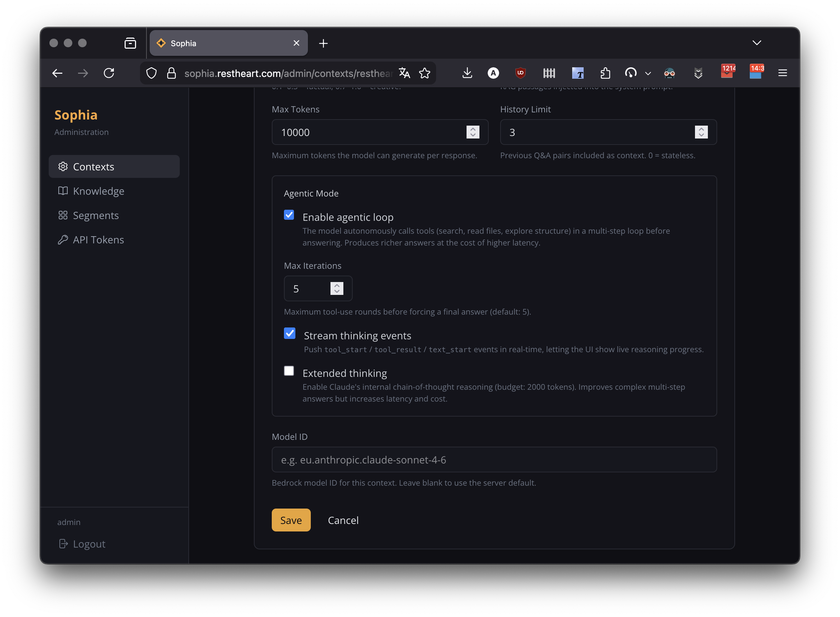Viewport: 840px width, 617px height.
Task: Enable Extended thinking
Action: click(x=289, y=370)
